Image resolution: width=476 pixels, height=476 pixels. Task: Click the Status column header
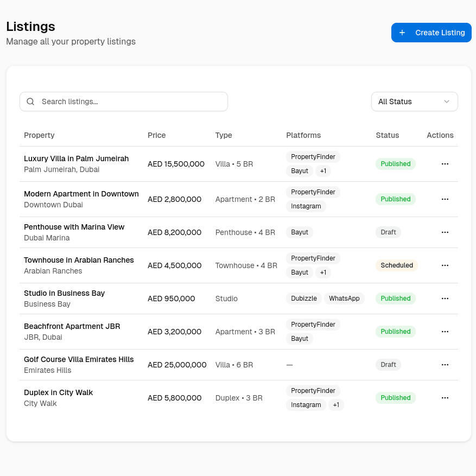(x=388, y=135)
